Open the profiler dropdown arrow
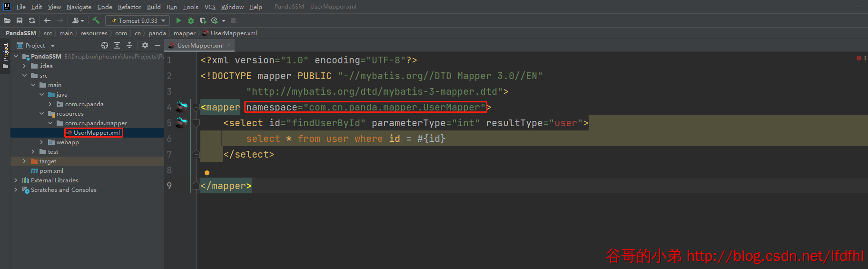Image resolution: width=868 pixels, height=269 pixels. tap(224, 21)
